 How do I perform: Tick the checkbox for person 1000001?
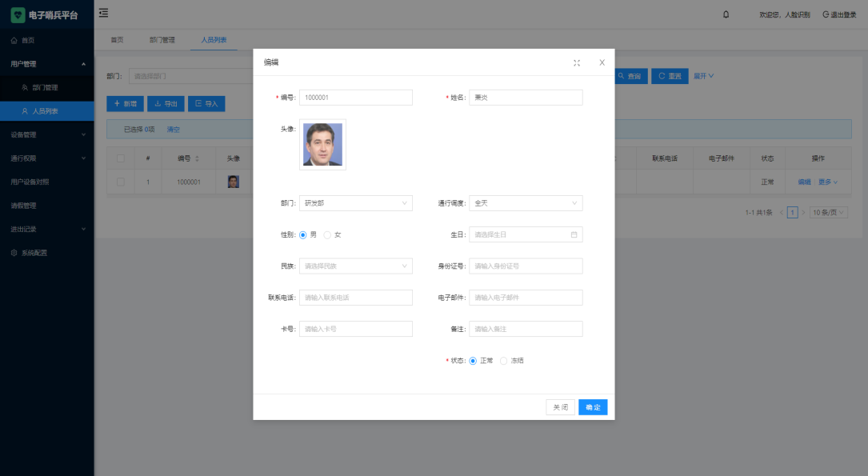pyautogui.click(x=122, y=182)
